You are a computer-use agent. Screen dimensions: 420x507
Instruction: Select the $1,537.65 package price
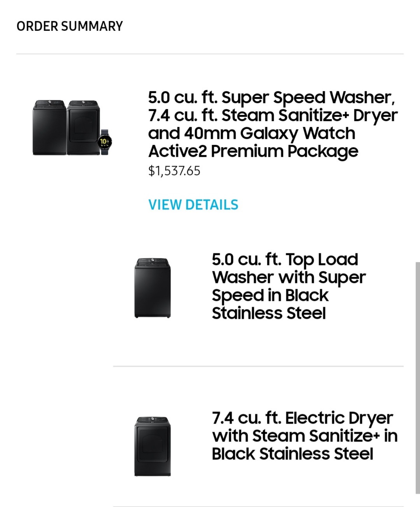click(x=174, y=171)
